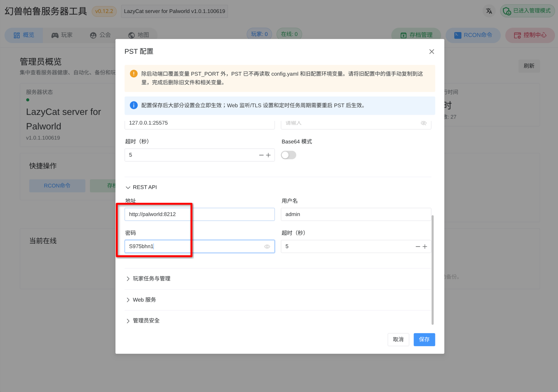Click the 保存 button
Viewport: 558px width, 392px height.
[424, 339]
